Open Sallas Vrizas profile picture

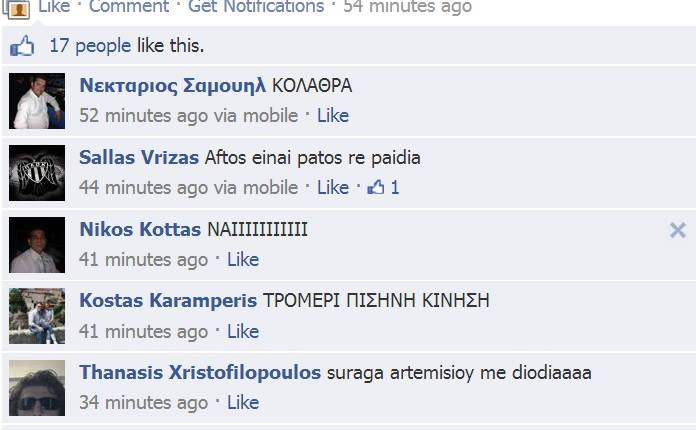pos(37,173)
